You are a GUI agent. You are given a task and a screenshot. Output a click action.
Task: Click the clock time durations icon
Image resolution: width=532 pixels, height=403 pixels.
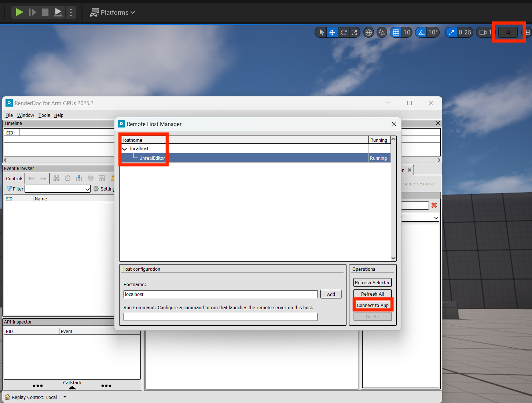pyautogui.click(x=68, y=178)
